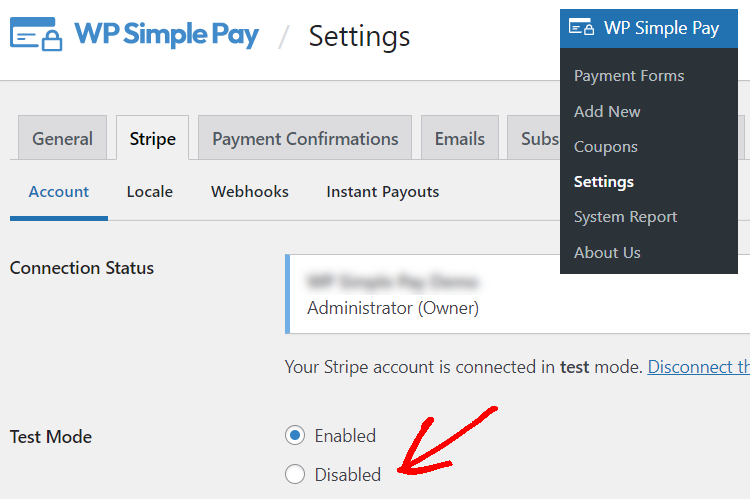Go to the Locale sub-tab
The image size is (750, 499).
click(x=150, y=192)
